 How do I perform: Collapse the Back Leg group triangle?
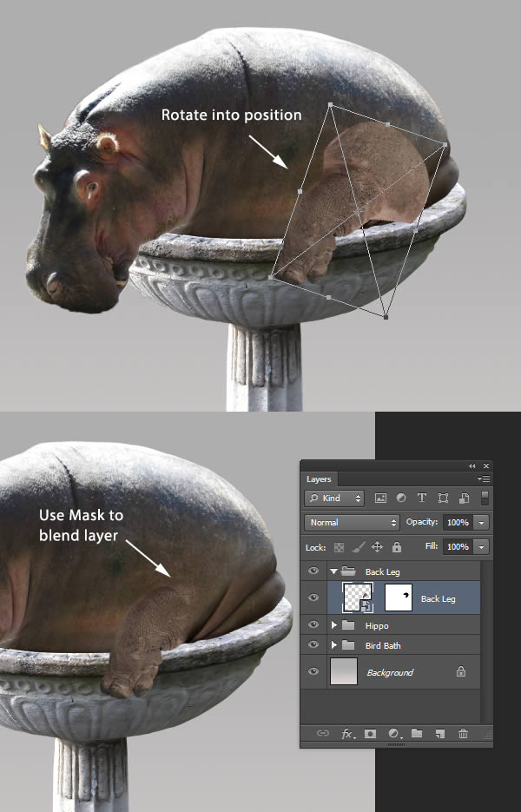click(x=334, y=571)
